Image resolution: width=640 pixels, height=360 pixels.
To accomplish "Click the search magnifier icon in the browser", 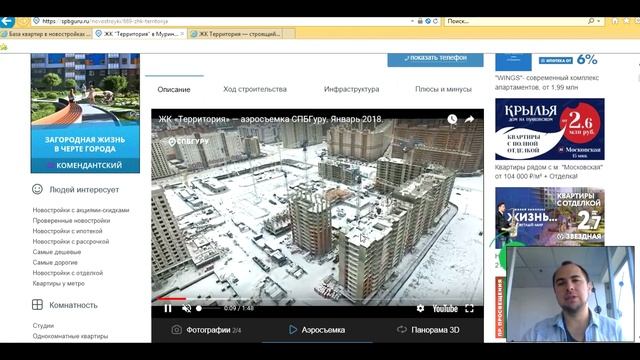I will point(591,21).
